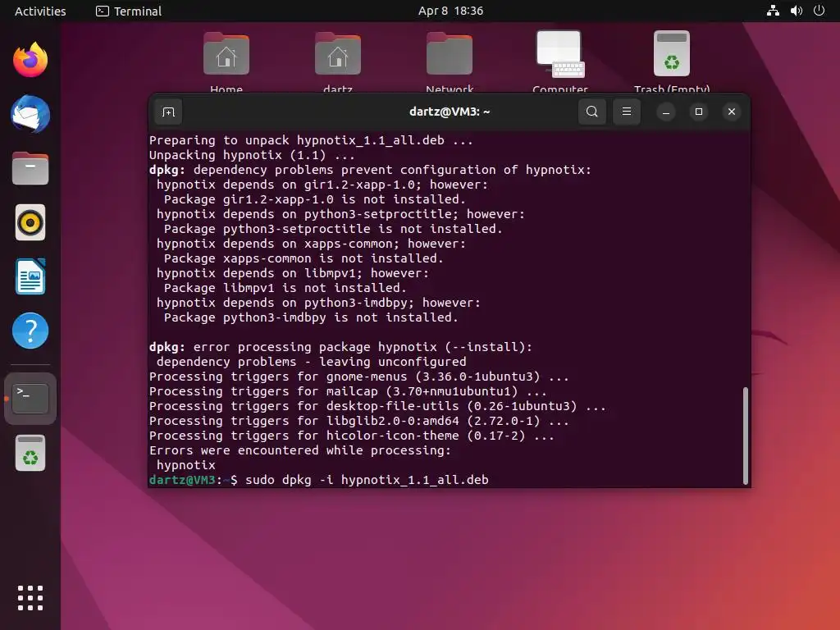Minimize the terminal window
The height and width of the screenshot is (630, 840).
click(x=666, y=112)
